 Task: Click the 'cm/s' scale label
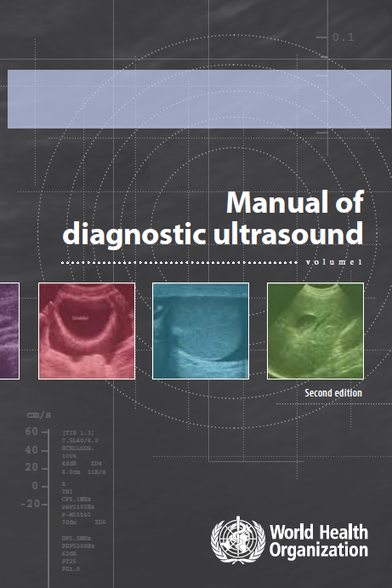[x=39, y=415]
